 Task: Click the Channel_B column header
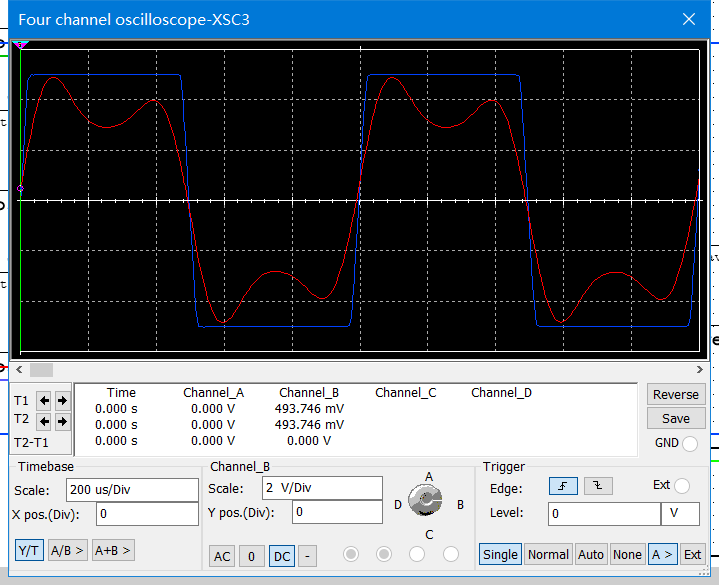click(x=309, y=393)
